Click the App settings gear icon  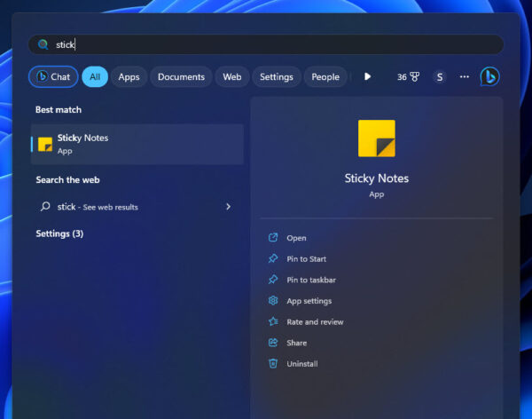pyautogui.click(x=273, y=301)
